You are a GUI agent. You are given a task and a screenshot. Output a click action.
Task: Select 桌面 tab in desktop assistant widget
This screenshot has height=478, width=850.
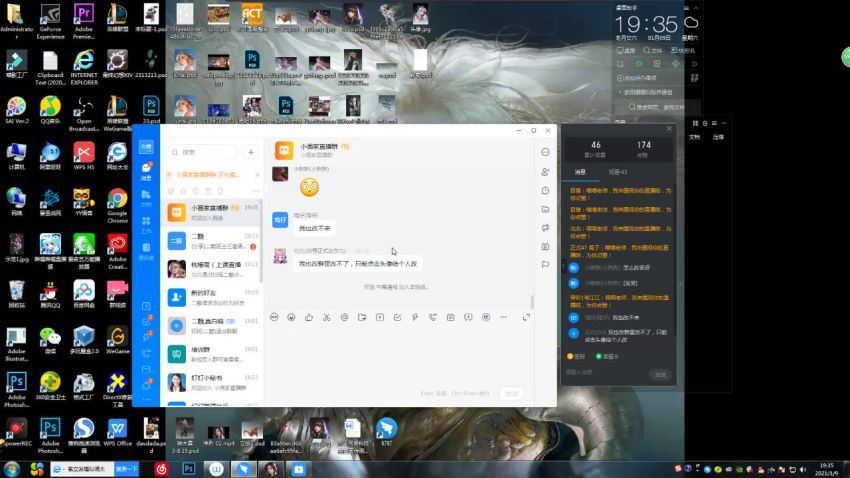click(x=626, y=50)
